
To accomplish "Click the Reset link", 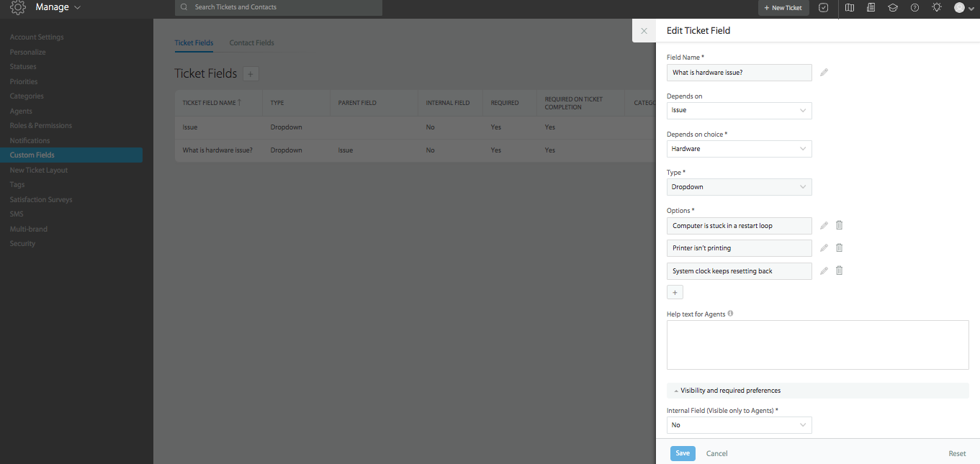I will click(957, 454).
